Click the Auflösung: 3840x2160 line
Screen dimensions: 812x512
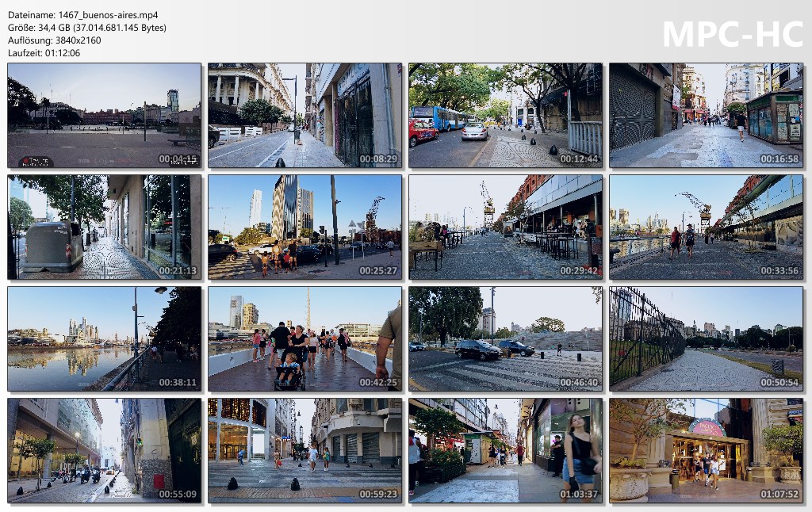[x=55, y=40]
